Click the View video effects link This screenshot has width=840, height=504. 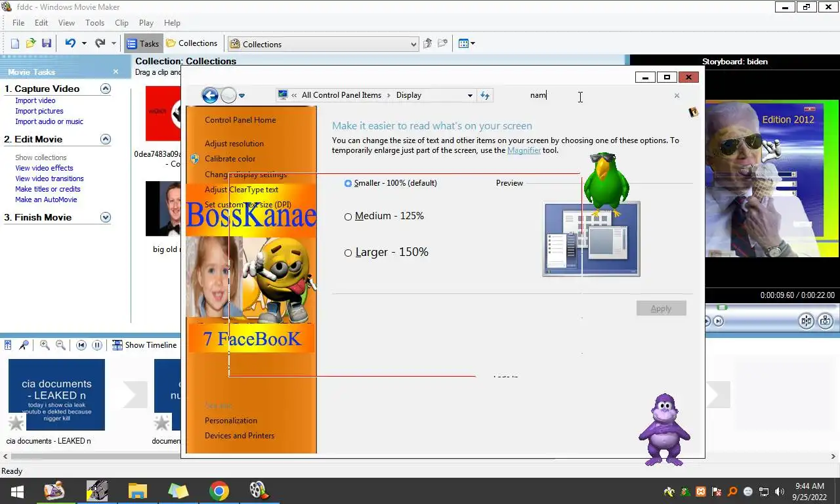(x=44, y=168)
